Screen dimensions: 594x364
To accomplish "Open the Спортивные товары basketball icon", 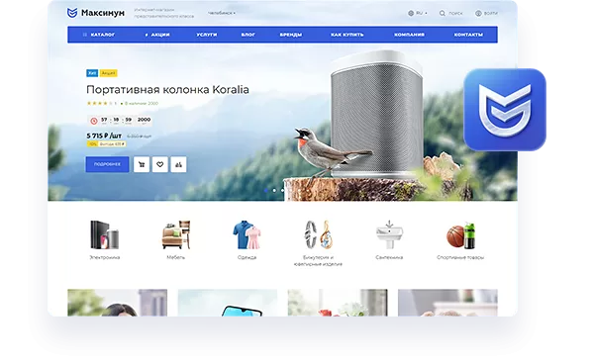I will point(460,235).
